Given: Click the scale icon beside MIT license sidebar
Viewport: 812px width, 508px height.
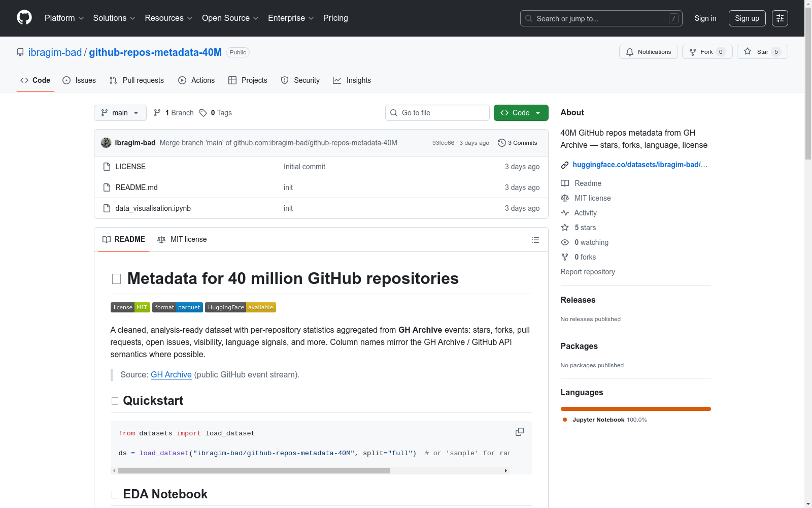Looking at the screenshot, I should pyautogui.click(x=565, y=198).
